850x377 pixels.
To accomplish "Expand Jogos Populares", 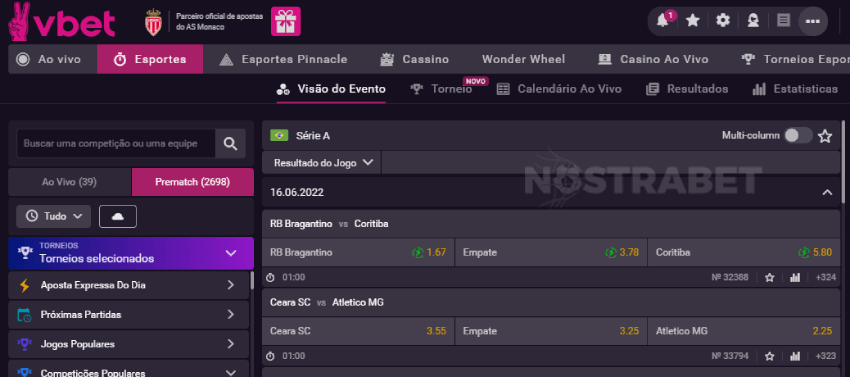I will [x=128, y=344].
